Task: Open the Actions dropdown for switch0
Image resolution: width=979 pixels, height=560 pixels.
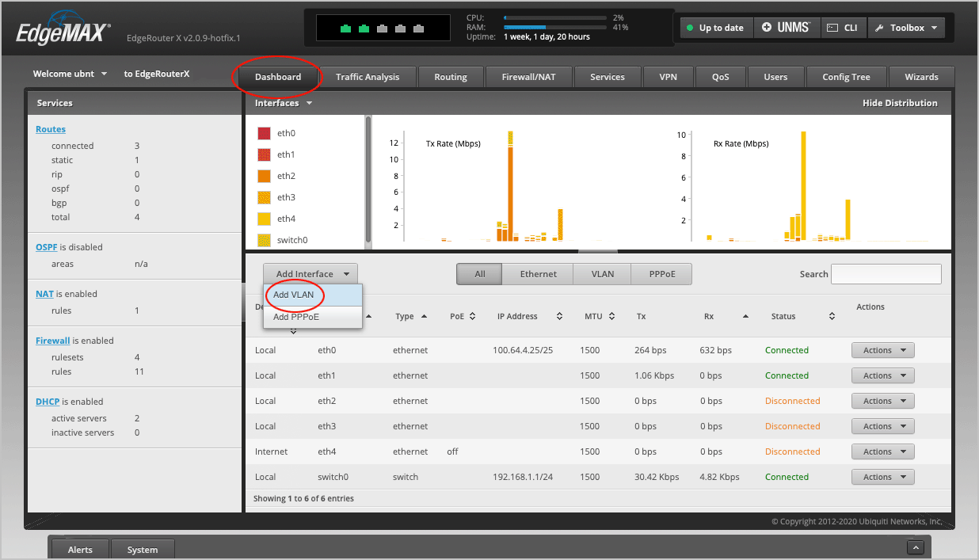Action: click(882, 477)
